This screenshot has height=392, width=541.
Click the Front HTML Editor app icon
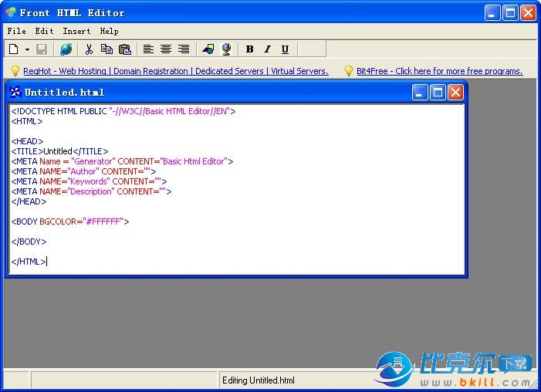pyautogui.click(x=11, y=12)
